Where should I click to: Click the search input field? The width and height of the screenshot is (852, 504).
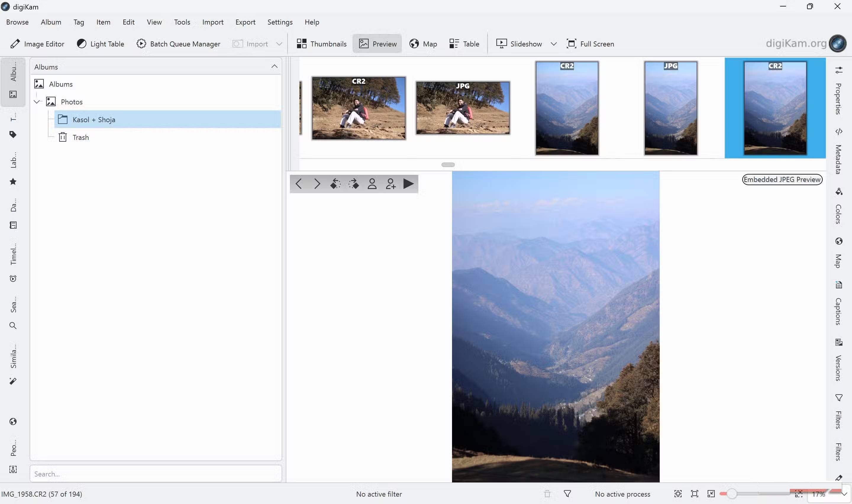pyautogui.click(x=156, y=473)
